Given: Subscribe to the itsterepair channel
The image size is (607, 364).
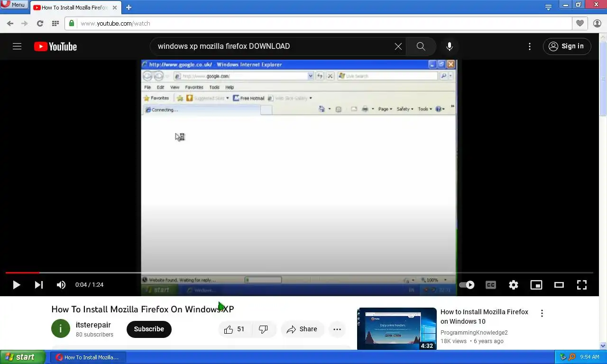Looking at the screenshot, I should (x=149, y=329).
